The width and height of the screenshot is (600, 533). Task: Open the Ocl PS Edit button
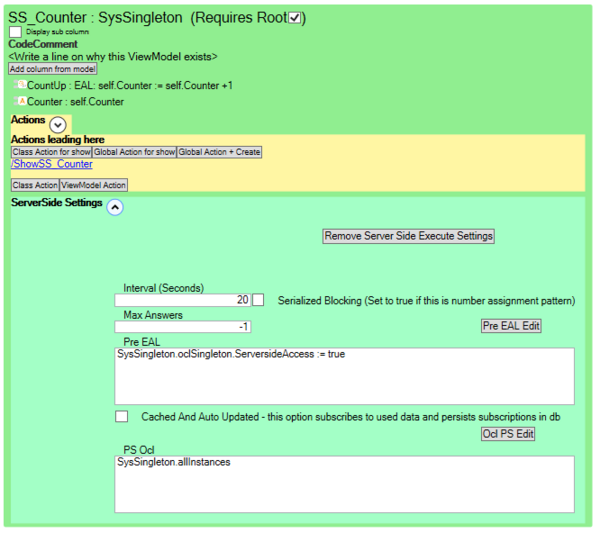coord(508,434)
